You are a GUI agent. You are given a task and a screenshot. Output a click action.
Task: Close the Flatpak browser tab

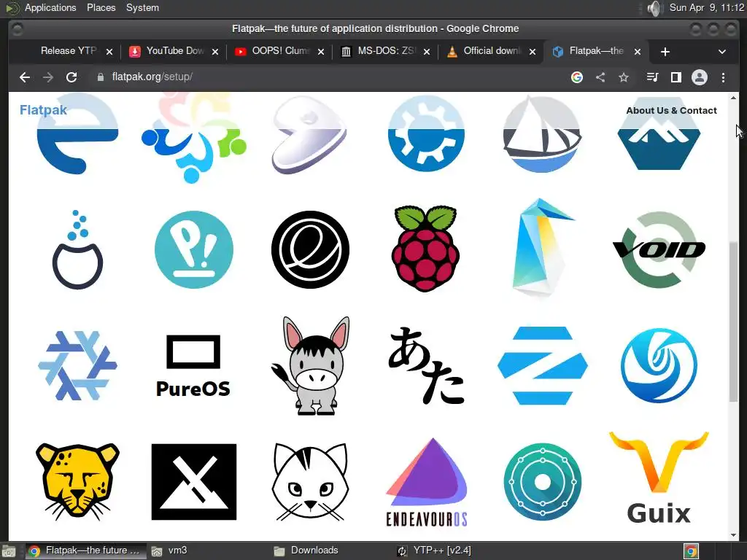tap(638, 52)
